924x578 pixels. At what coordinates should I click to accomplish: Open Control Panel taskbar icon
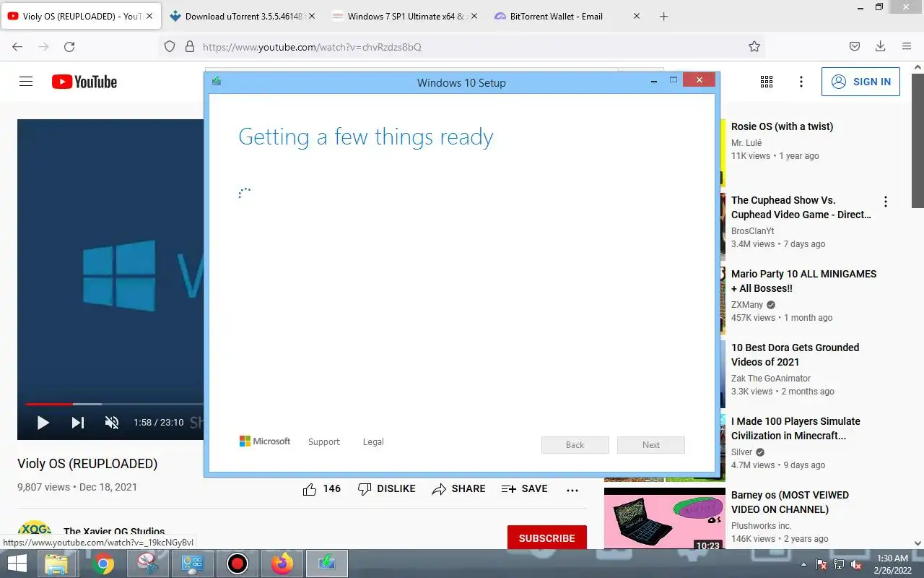pos(192,564)
